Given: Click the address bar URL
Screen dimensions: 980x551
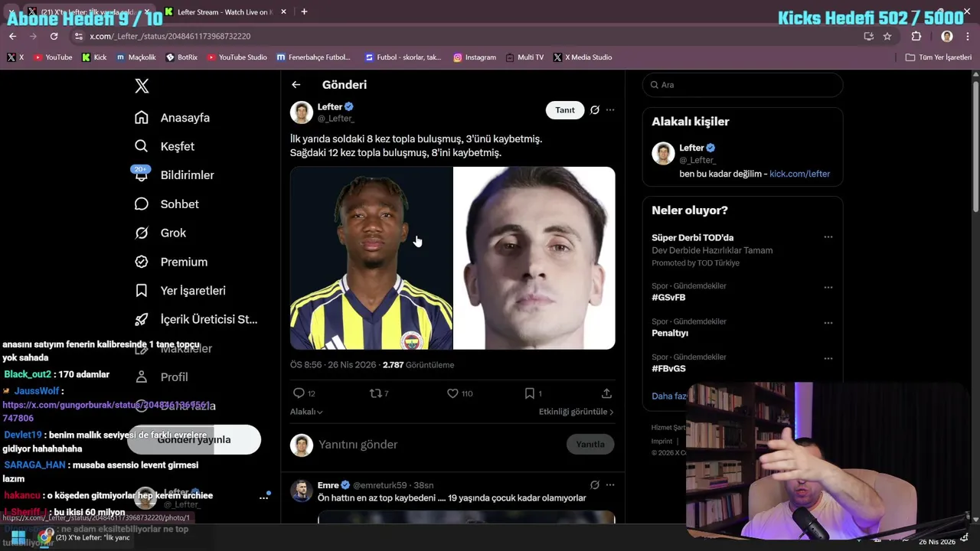Looking at the screenshot, I should coord(170,36).
